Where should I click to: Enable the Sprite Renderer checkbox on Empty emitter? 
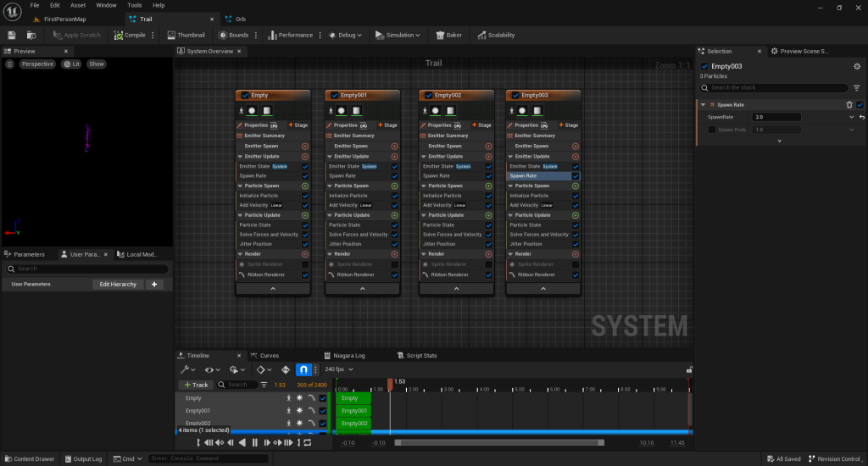click(x=305, y=264)
